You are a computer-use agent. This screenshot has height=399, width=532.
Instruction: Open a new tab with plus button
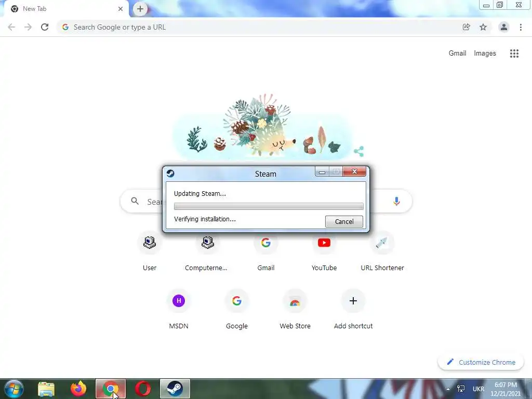click(x=140, y=9)
